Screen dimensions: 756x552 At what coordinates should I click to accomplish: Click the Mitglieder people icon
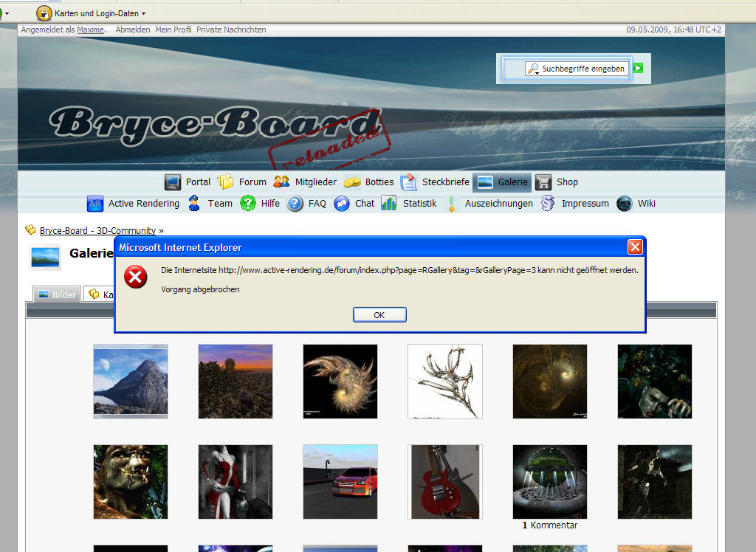tap(281, 182)
